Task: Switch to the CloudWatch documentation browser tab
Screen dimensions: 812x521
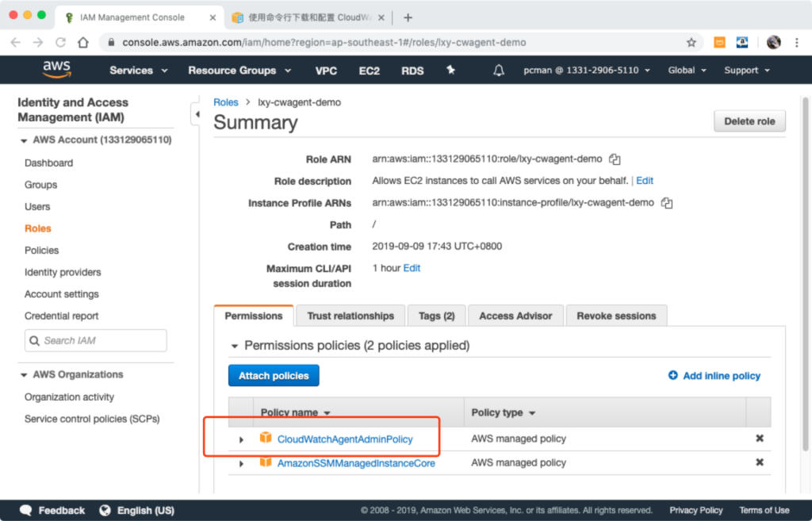Action: click(308, 17)
